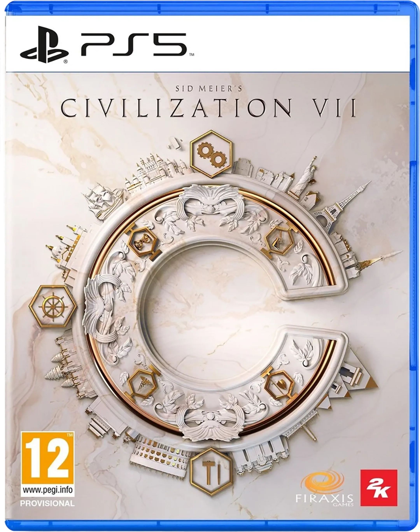Viewport: 420px width, 532px height.
Task: Click the theater masks hexagon icon
Action: tap(143, 242)
